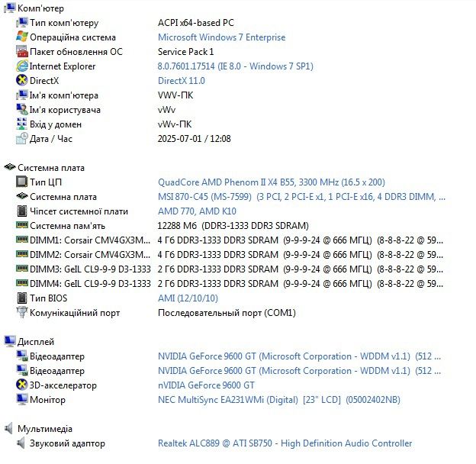Click the Internet Explorer icon

click(22, 66)
